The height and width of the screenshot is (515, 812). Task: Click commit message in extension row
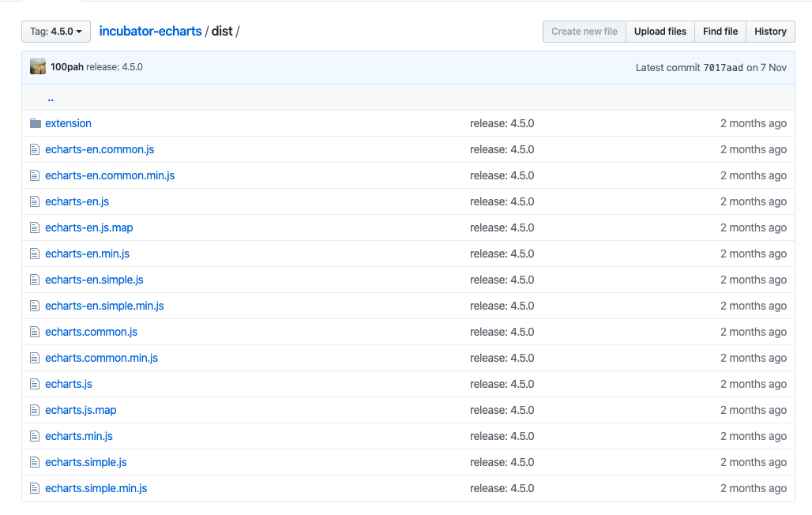tap(502, 123)
